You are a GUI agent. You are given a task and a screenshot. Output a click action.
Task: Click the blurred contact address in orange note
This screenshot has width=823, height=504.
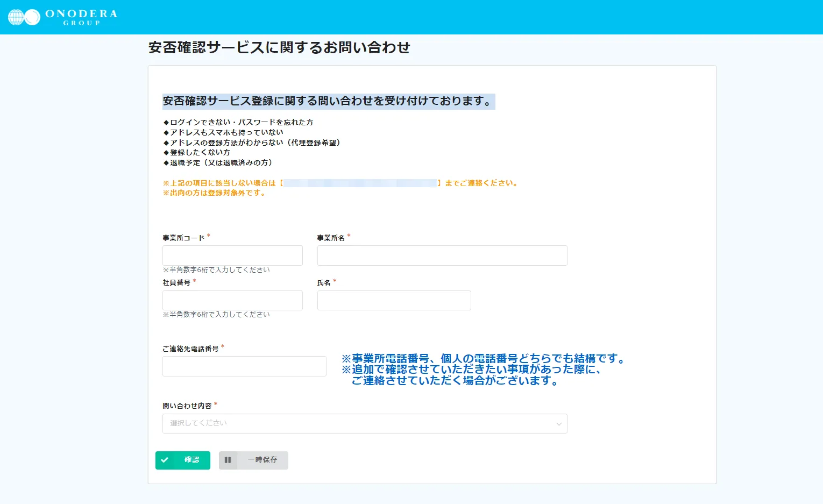360,183
